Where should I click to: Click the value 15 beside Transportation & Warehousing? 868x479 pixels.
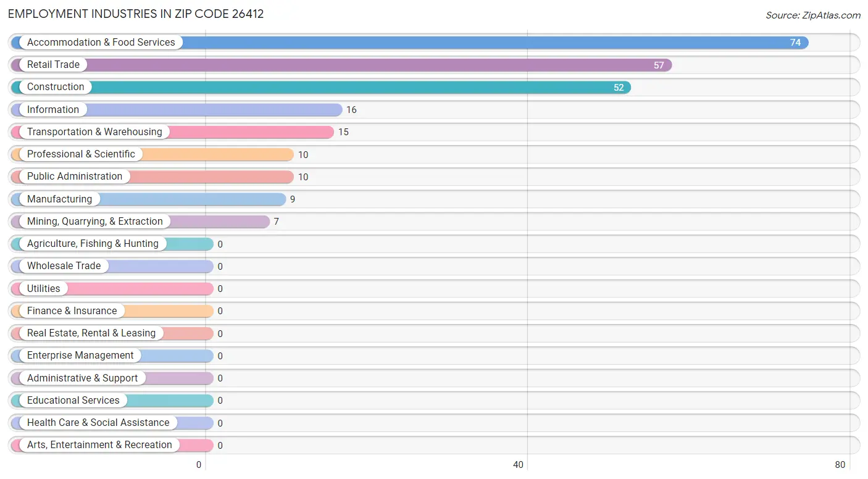(x=343, y=132)
